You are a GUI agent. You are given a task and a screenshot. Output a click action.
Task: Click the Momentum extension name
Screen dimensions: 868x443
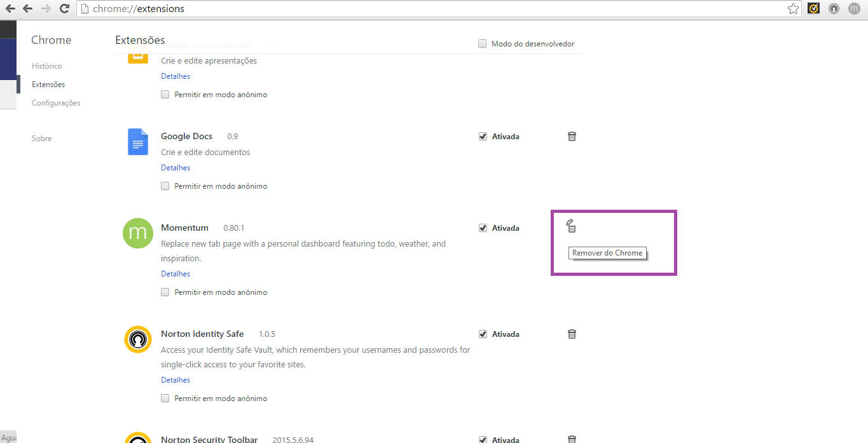[184, 228]
